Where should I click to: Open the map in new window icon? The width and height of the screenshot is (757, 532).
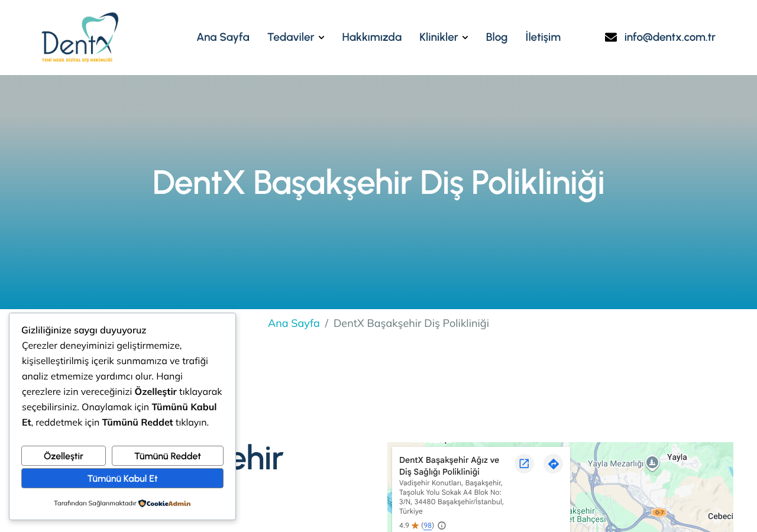click(524, 464)
